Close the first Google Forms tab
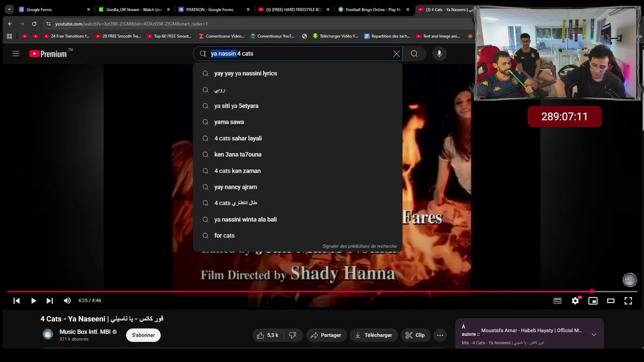 tap(89, 9)
